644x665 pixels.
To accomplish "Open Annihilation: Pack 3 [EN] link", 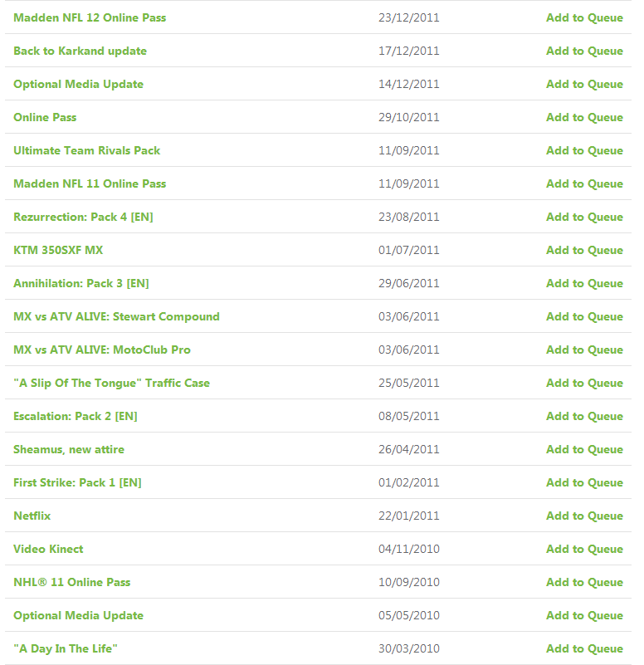I will pos(81,283).
